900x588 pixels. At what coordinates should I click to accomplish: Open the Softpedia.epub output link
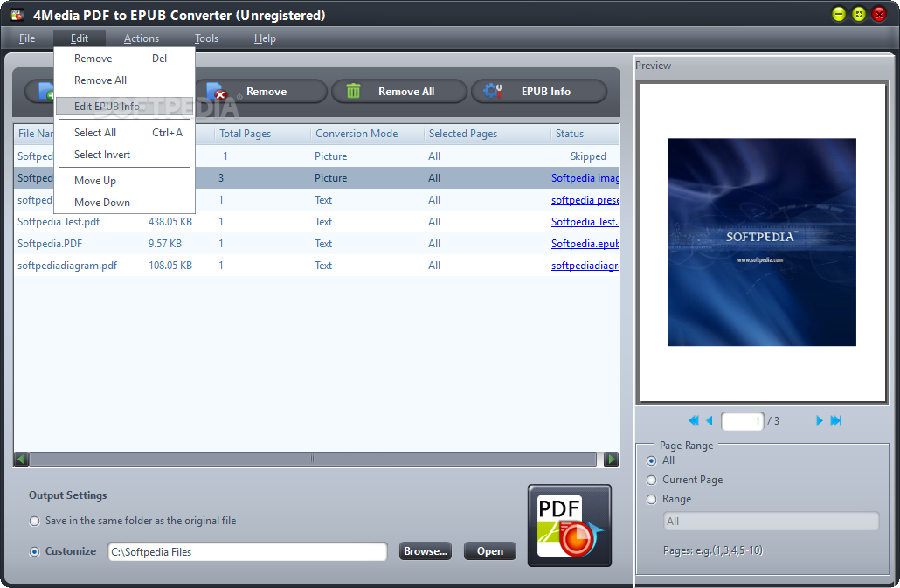(585, 244)
